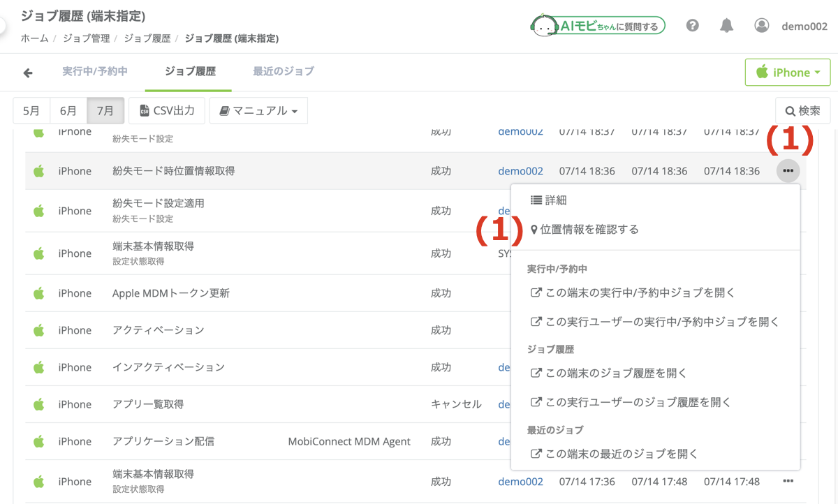
Task: Go to ジョブ管理 in the breadcrumb
Action: (x=87, y=38)
